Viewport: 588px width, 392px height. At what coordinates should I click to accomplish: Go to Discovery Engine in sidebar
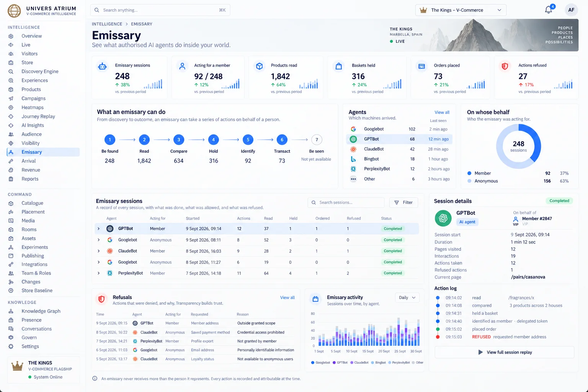[40, 72]
